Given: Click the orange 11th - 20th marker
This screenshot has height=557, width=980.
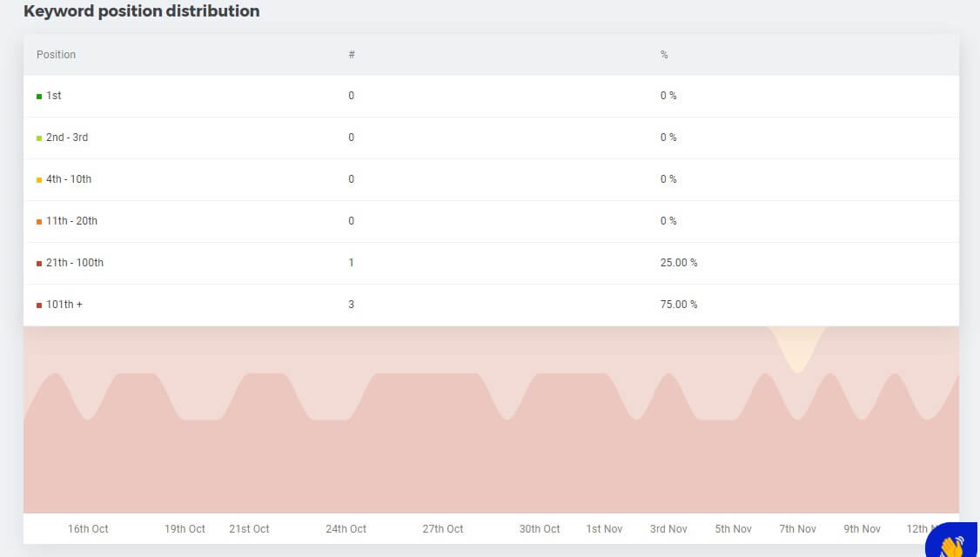Looking at the screenshot, I should (39, 222).
